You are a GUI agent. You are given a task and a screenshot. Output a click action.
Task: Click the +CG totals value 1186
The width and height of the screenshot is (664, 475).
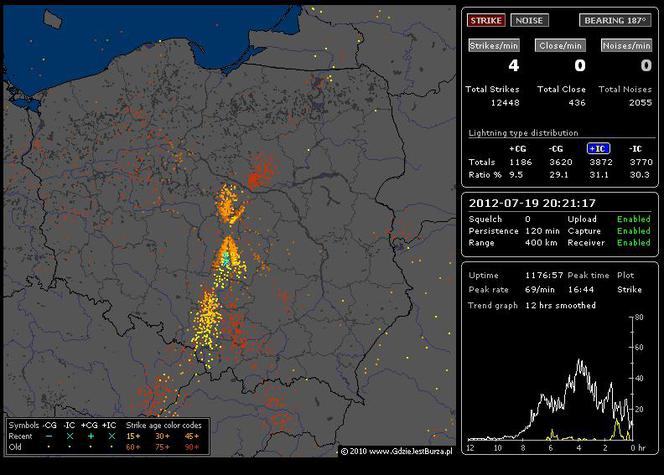520,162
